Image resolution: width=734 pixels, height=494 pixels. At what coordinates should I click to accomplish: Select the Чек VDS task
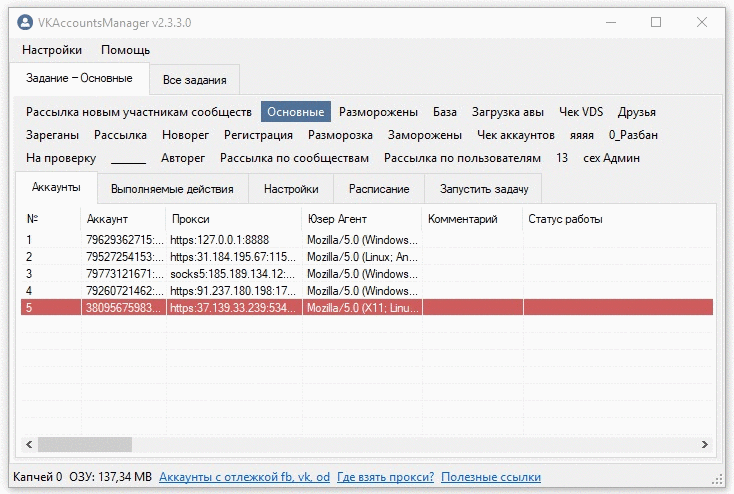580,112
